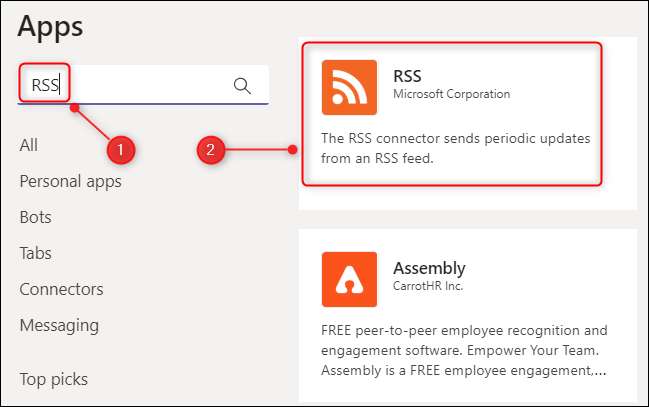Filter by Personal apps category
Image resolution: width=649 pixels, height=407 pixels.
click(70, 181)
